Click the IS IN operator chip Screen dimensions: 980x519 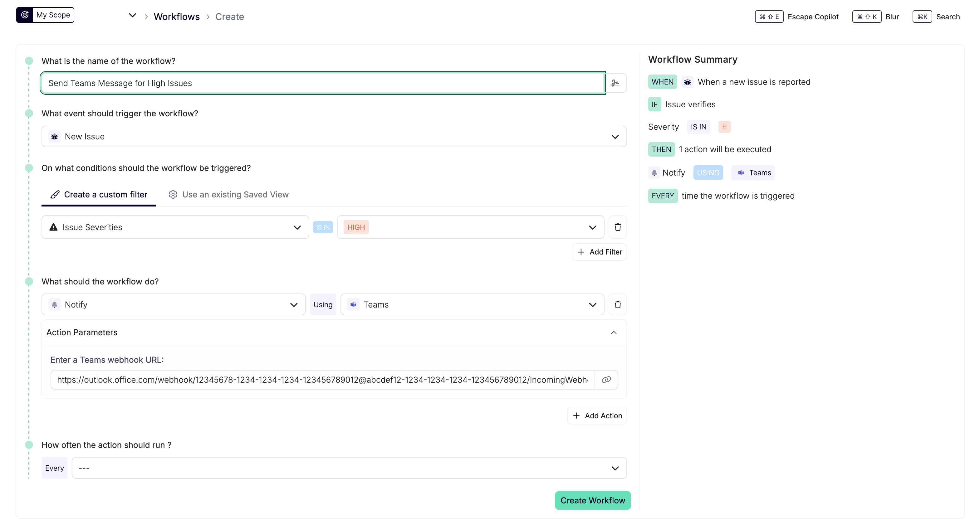tap(323, 227)
